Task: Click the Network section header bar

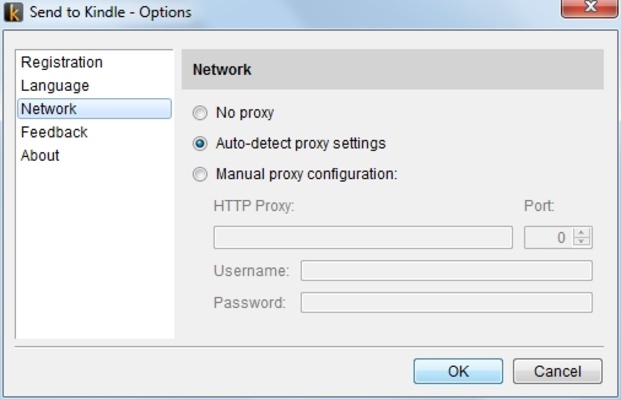Action: click(x=392, y=70)
